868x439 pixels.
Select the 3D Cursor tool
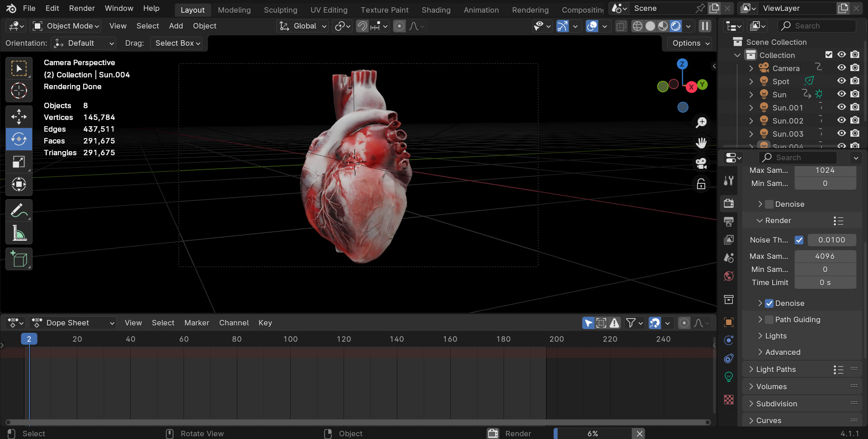(x=19, y=91)
